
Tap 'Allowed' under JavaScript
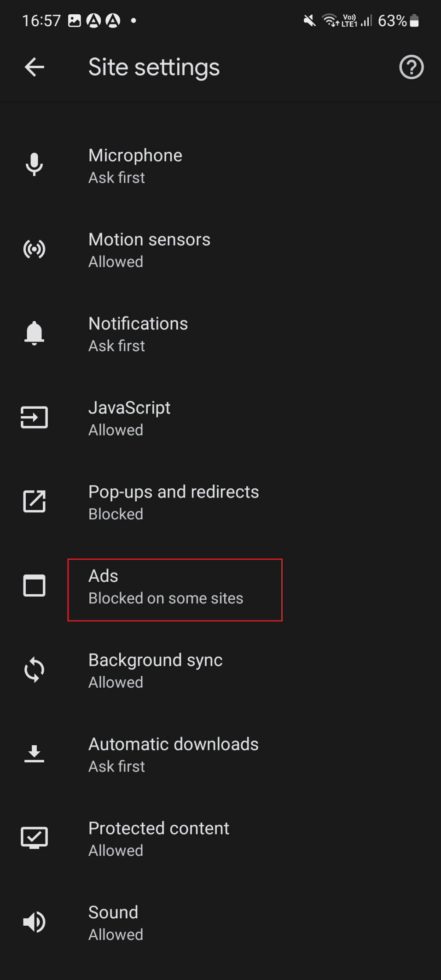(x=116, y=430)
